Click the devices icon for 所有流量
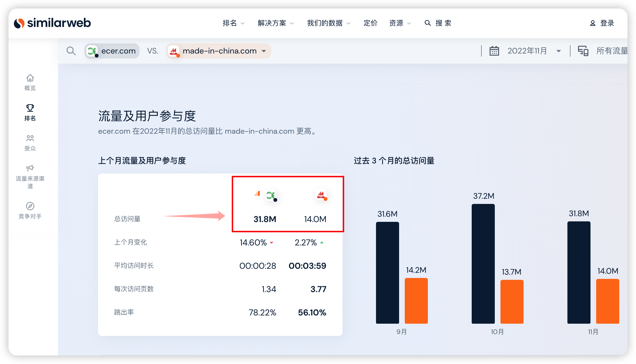This screenshot has height=364, width=636. (x=583, y=51)
